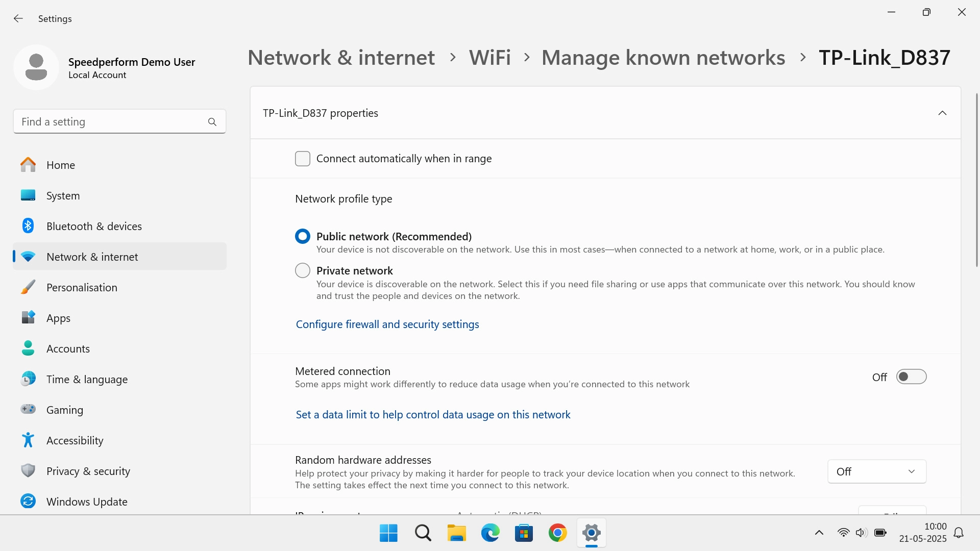
Task: Click the Find a setting search box
Action: click(110, 122)
